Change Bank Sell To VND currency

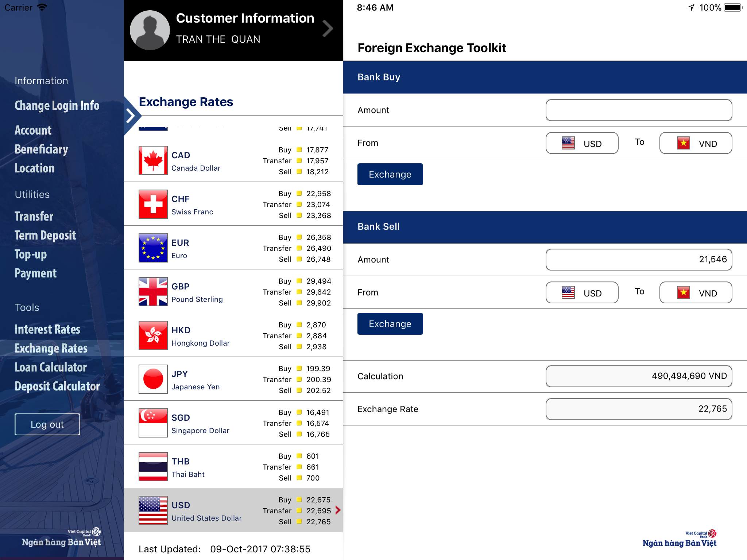pyautogui.click(x=696, y=293)
